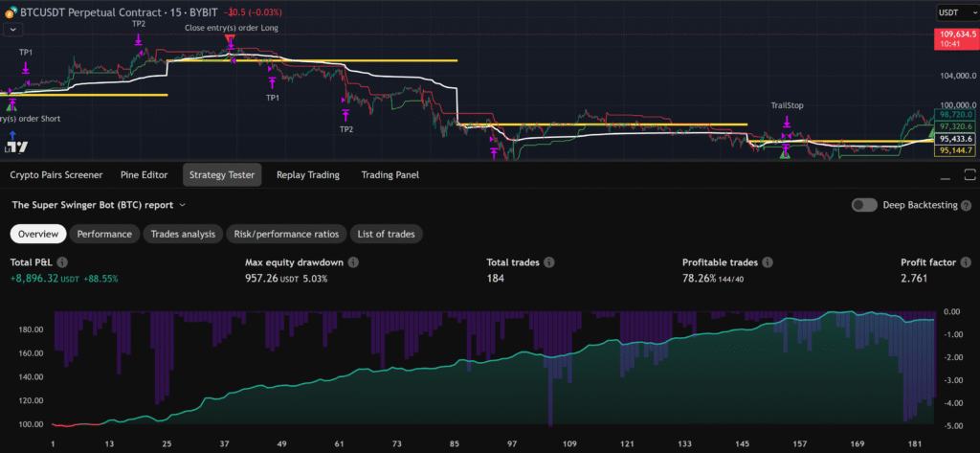Open the Profitable trades info icon
Viewport: 980px width, 453px height.
click(768, 262)
